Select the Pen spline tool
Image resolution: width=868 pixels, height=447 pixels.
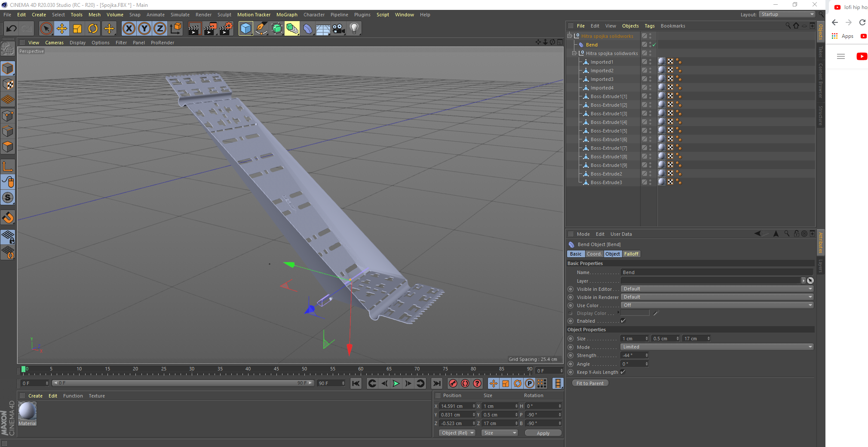261,28
